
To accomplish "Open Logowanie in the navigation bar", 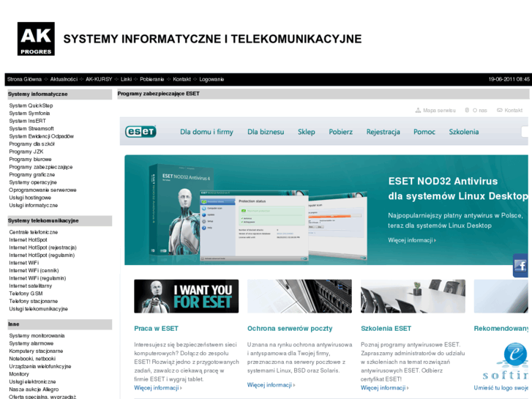I will tap(211, 79).
